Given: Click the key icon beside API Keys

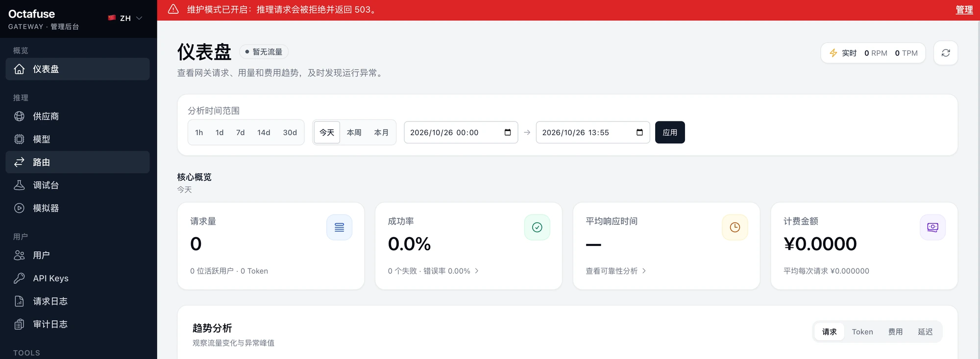Looking at the screenshot, I should point(19,278).
